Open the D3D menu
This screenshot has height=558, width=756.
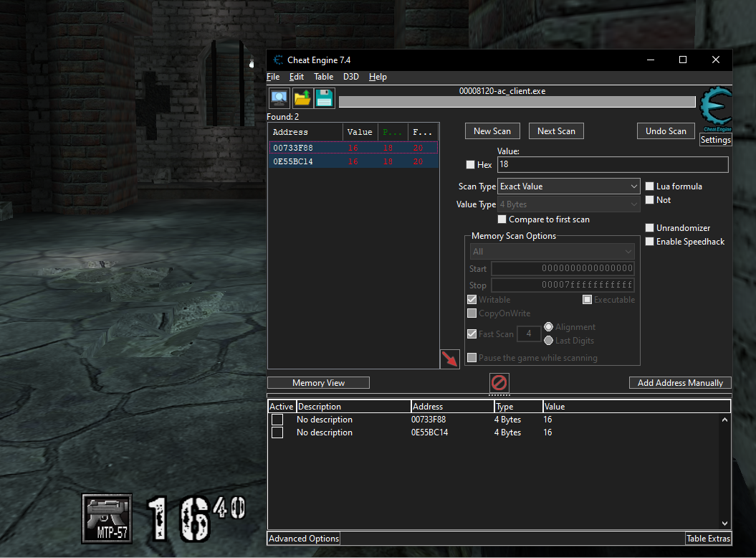tap(351, 77)
